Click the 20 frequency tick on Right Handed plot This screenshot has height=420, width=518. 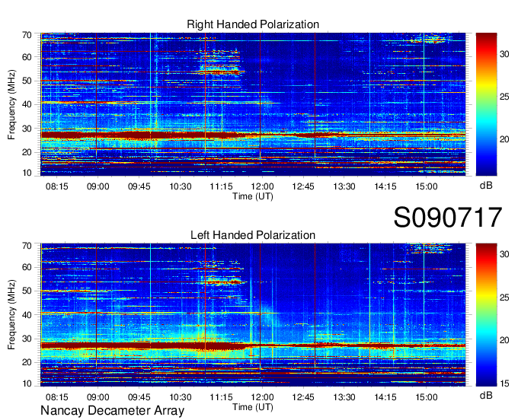point(27,152)
